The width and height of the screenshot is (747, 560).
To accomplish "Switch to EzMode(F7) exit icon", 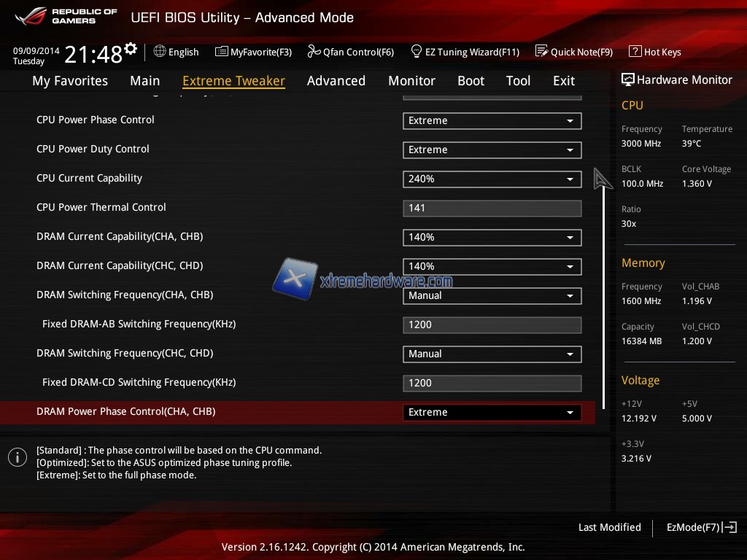I will (730, 527).
